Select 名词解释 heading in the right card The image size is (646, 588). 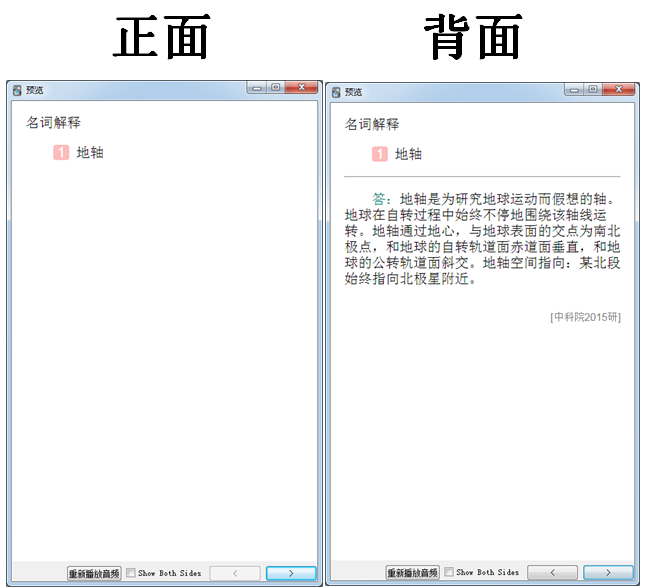[372, 124]
